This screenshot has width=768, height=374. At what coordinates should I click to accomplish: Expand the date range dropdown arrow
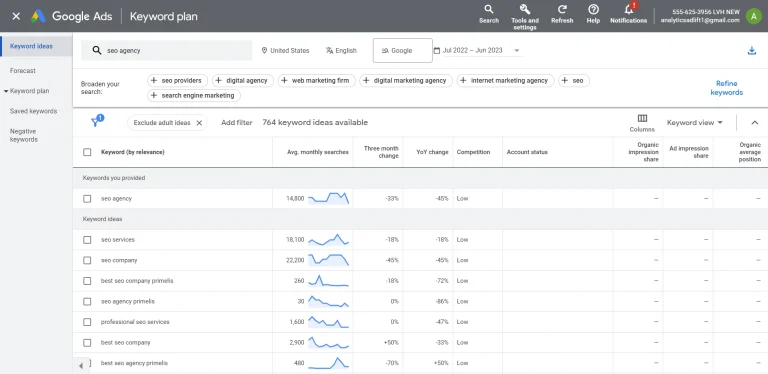pos(517,50)
